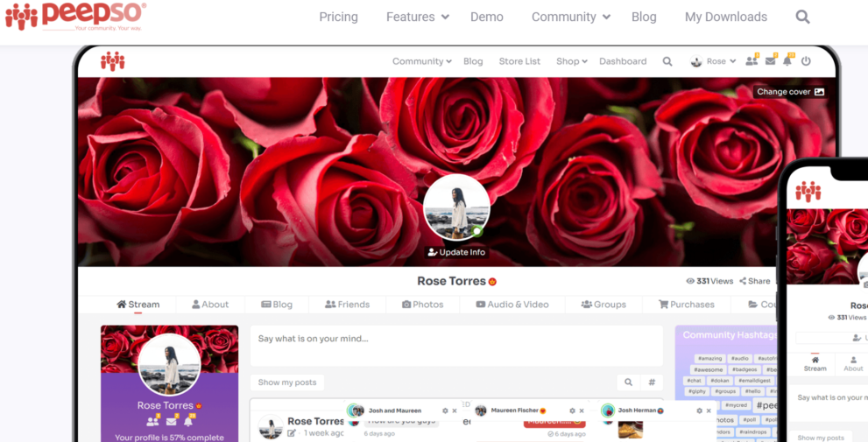Open the friend requests icon

pyautogui.click(x=751, y=61)
